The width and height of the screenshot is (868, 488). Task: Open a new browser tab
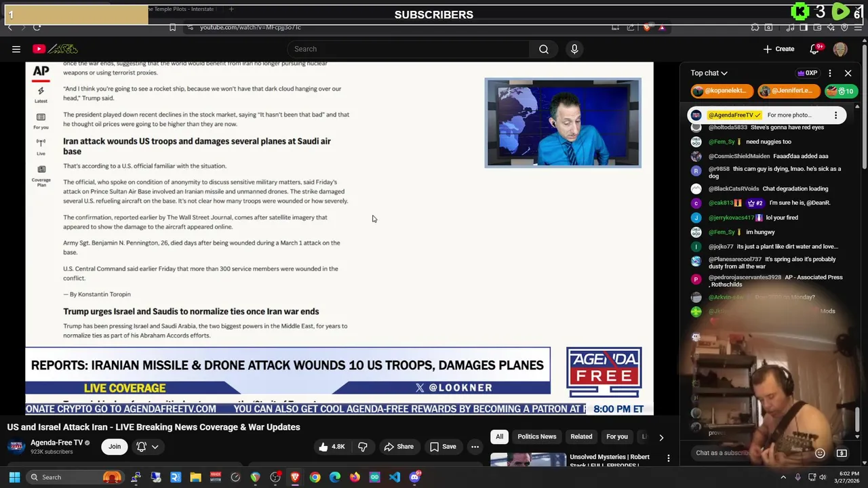[x=231, y=9]
